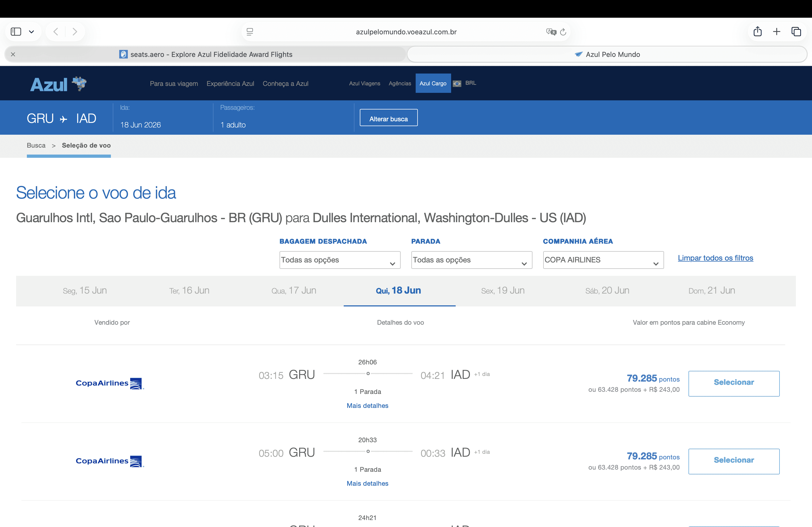Click the stop marker on the 26h06 route line

tap(368, 374)
